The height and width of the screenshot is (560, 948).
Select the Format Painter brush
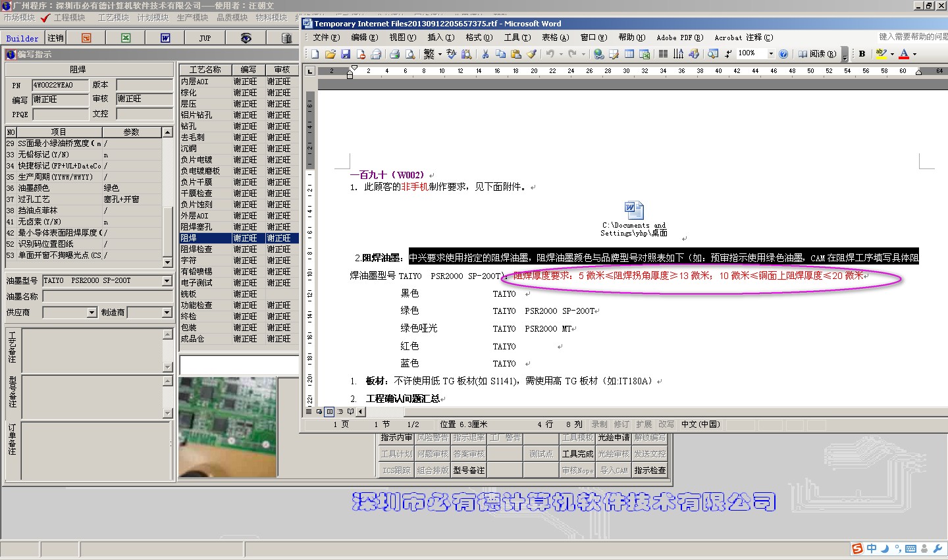point(531,54)
